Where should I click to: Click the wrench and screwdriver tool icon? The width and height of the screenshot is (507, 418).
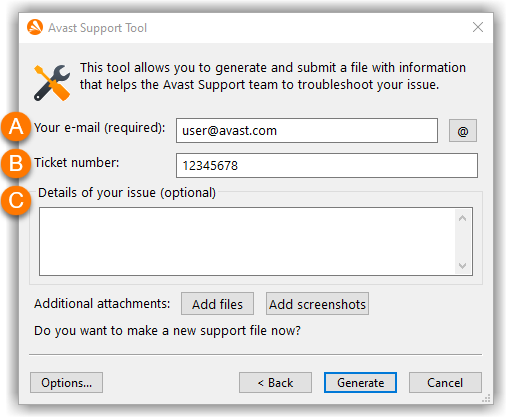[x=52, y=83]
